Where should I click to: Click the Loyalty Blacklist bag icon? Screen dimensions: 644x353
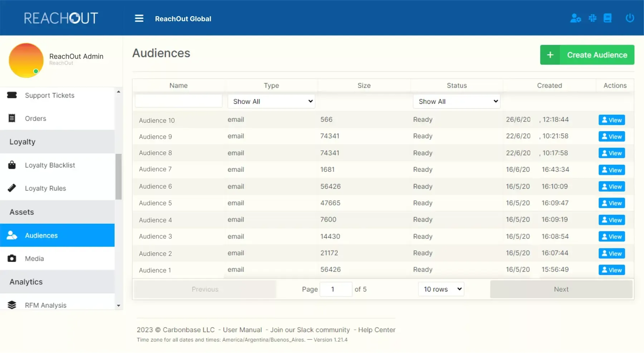coord(12,165)
